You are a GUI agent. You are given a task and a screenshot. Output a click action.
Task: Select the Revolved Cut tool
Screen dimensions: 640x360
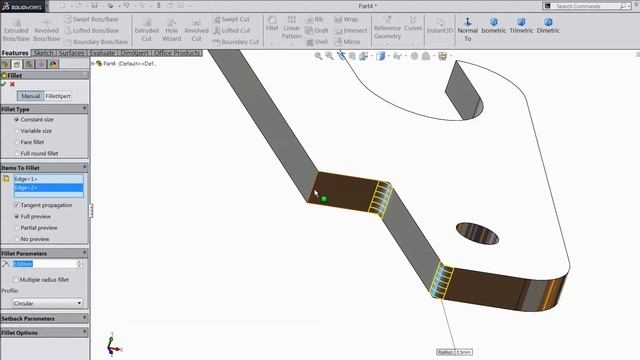point(196,30)
